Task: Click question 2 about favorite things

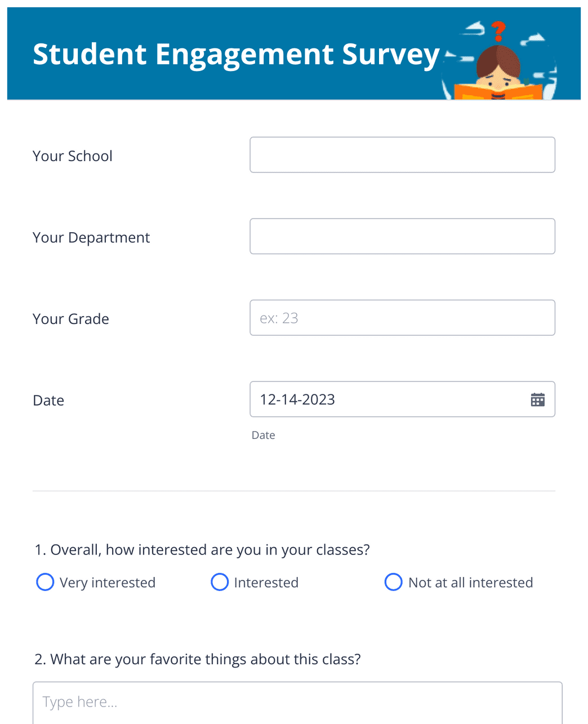Action: pyautogui.click(x=198, y=659)
